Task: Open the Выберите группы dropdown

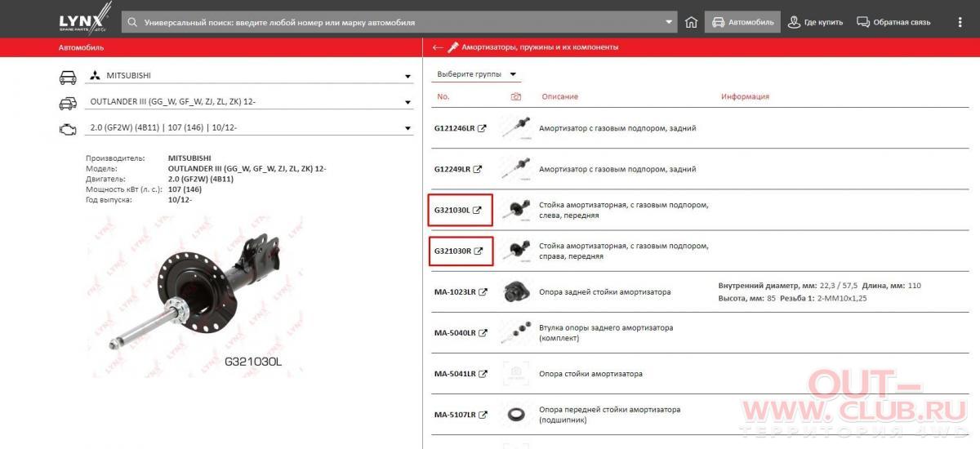Action: (477, 74)
